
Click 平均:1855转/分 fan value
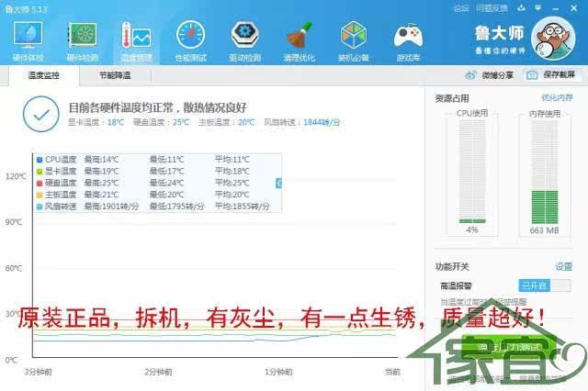coord(242,207)
